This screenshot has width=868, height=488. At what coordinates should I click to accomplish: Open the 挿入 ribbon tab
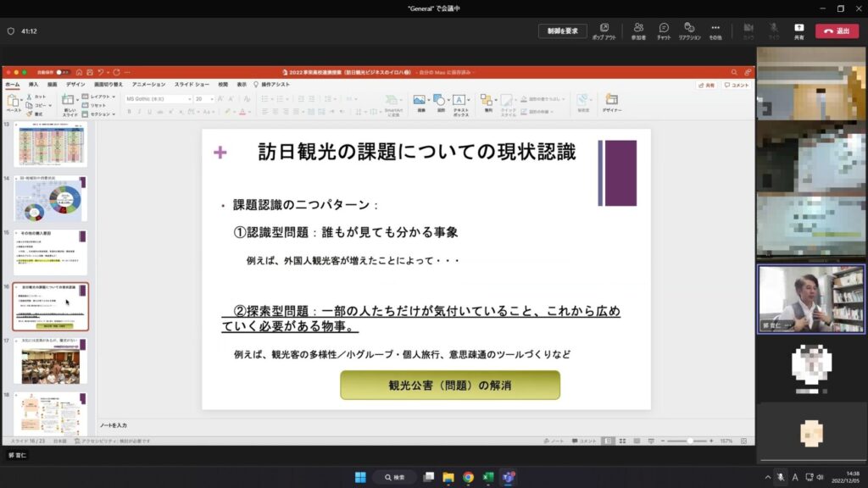coord(33,85)
